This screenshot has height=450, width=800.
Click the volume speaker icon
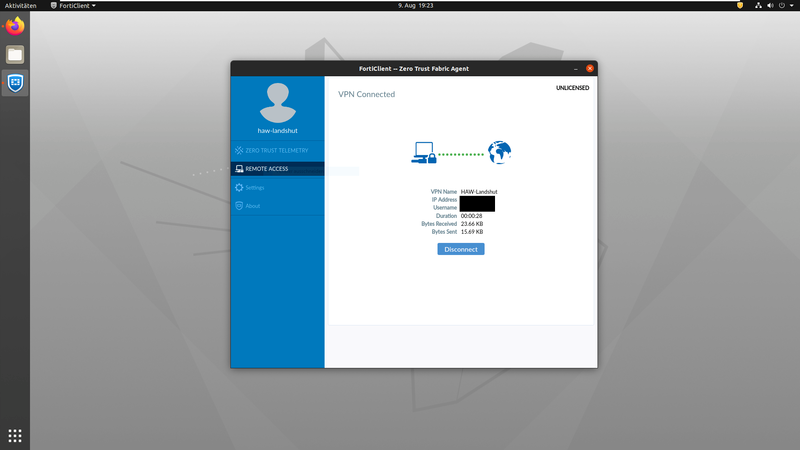[x=770, y=5]
